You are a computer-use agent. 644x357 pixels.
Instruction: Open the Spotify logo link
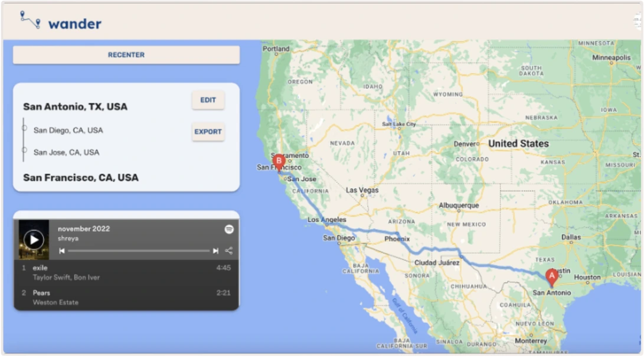click(x=229, y=229)
